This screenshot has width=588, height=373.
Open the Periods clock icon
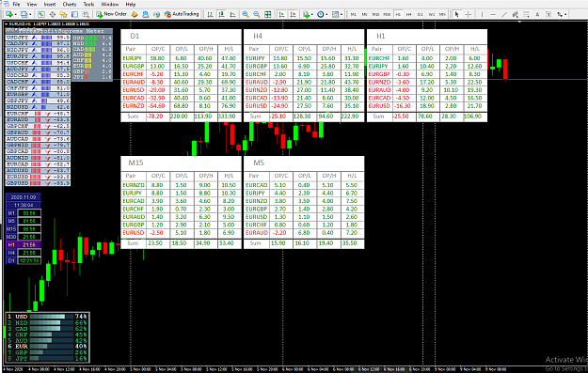click(320, 14)
